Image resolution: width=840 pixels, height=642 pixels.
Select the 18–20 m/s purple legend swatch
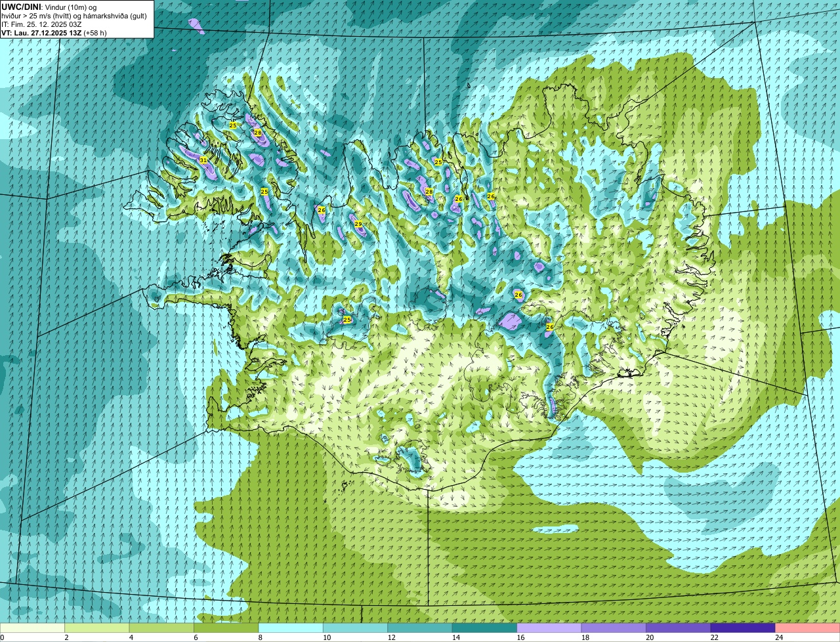614,628
